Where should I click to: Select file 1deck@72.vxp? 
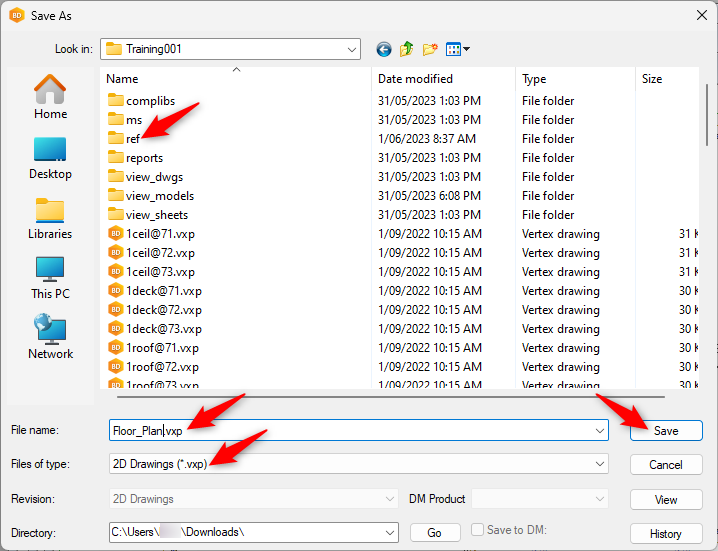click(x=155, y=310)
